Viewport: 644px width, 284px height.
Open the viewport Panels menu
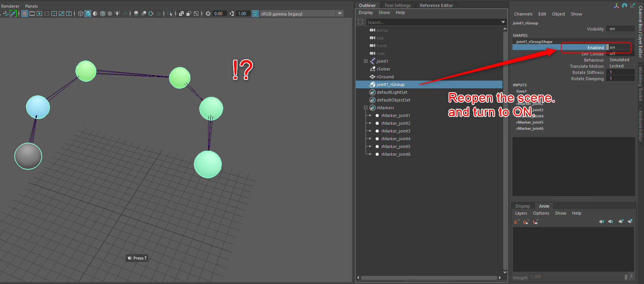coord(31,6)
